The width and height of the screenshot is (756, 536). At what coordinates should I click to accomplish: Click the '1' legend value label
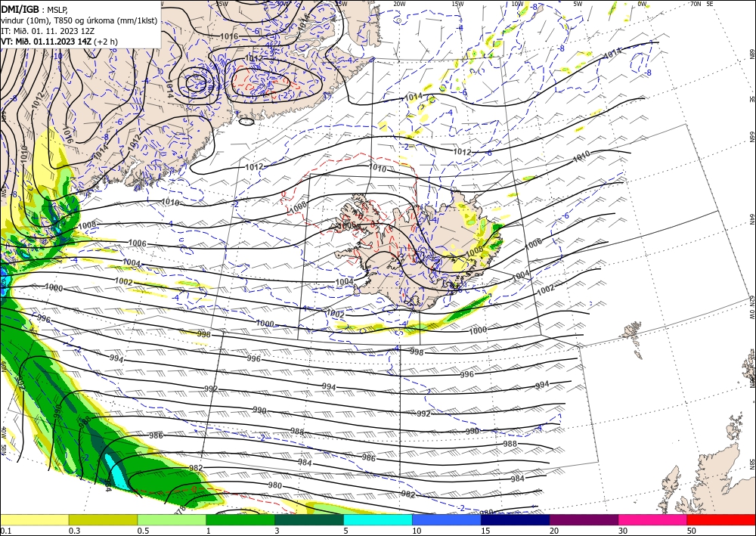coord(209,531)
